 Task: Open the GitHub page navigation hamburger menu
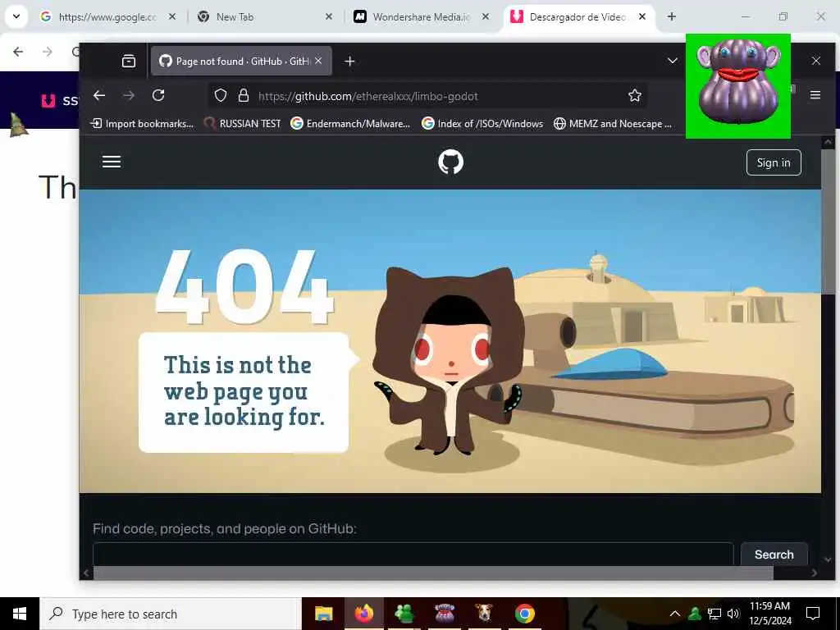112,162
